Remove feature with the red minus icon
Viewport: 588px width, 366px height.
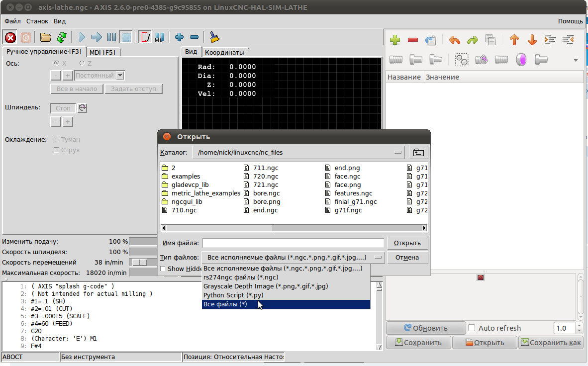tap(413, 40)
